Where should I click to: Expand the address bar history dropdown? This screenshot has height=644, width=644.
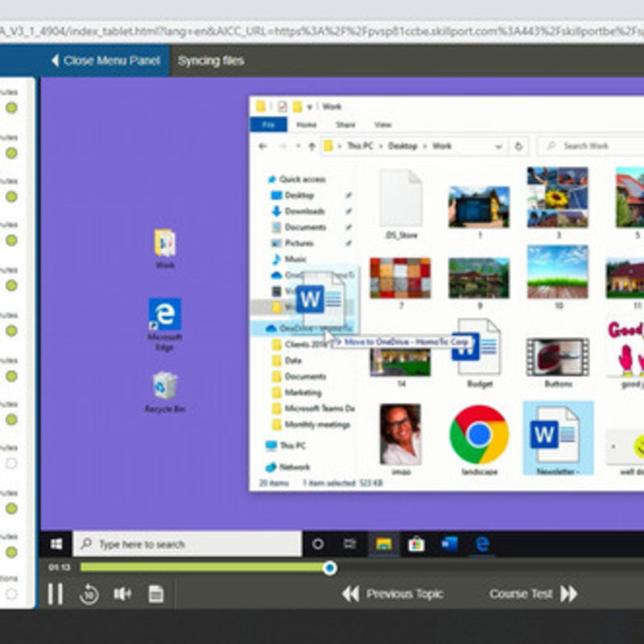pyautogui.click(x=498, y=147)
